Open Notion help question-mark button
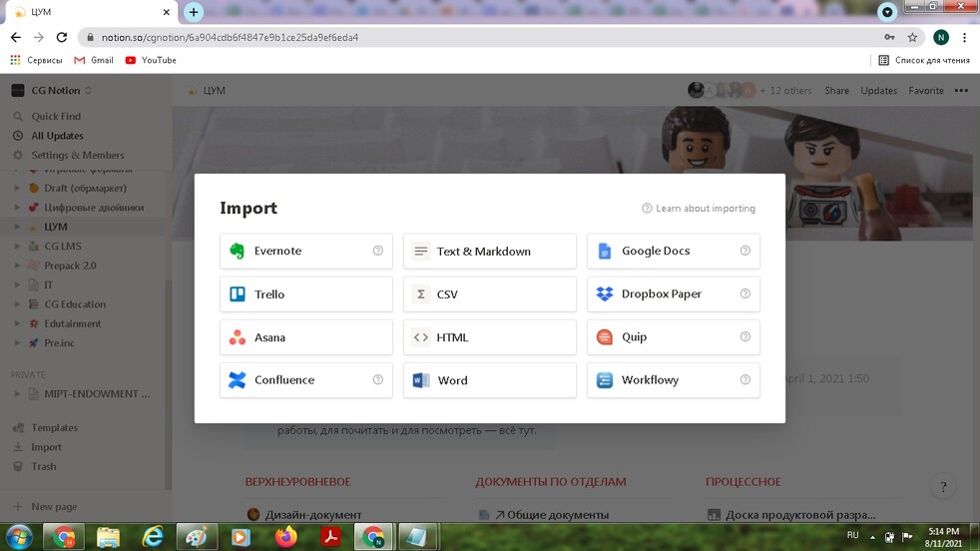Image resolution: width=980 pixels, height=551 pixels. (943, 487)
